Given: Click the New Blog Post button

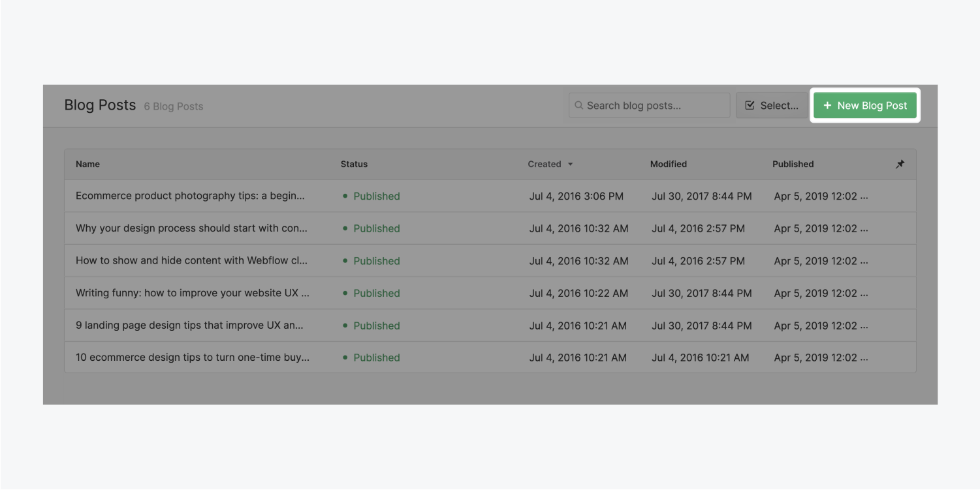Looking at the screenshot, I should click(865, 105).
